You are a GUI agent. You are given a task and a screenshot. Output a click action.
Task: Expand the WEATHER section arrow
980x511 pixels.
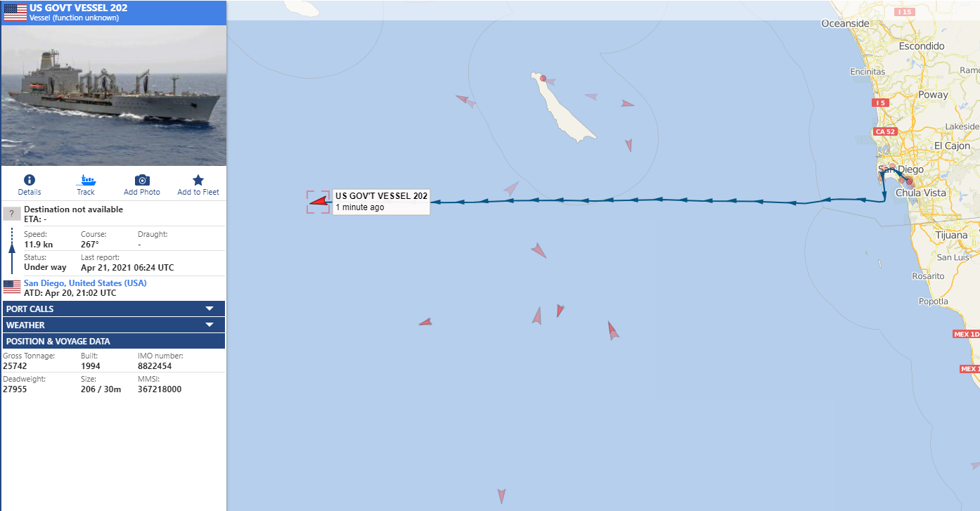coord(209,325)
